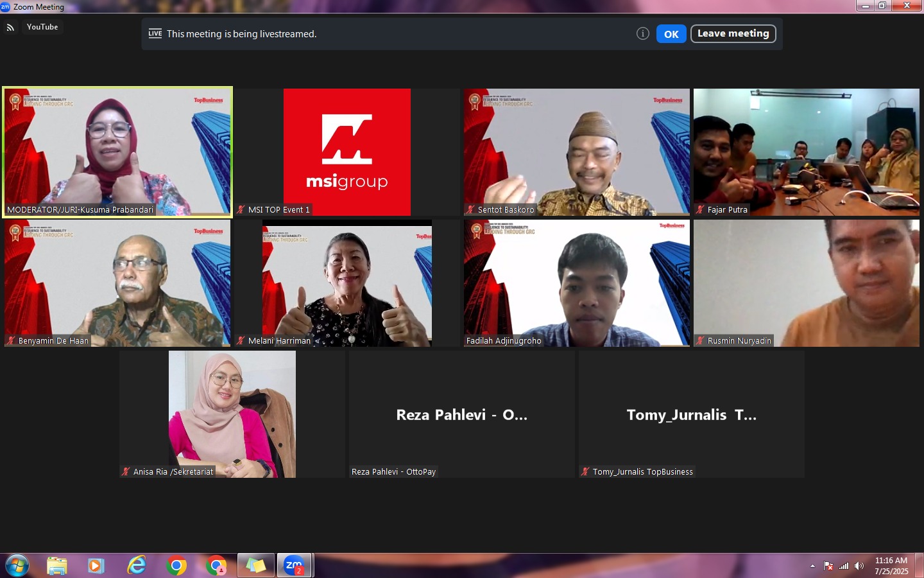
Task: Select Kusuma Prabandari moderator video tile
Action: (117, 152)
